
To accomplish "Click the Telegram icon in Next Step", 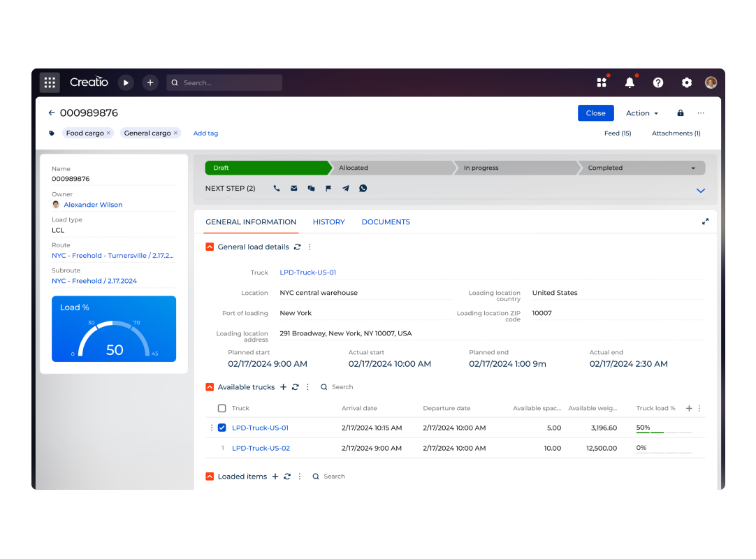I will click(x=346, y=189).
